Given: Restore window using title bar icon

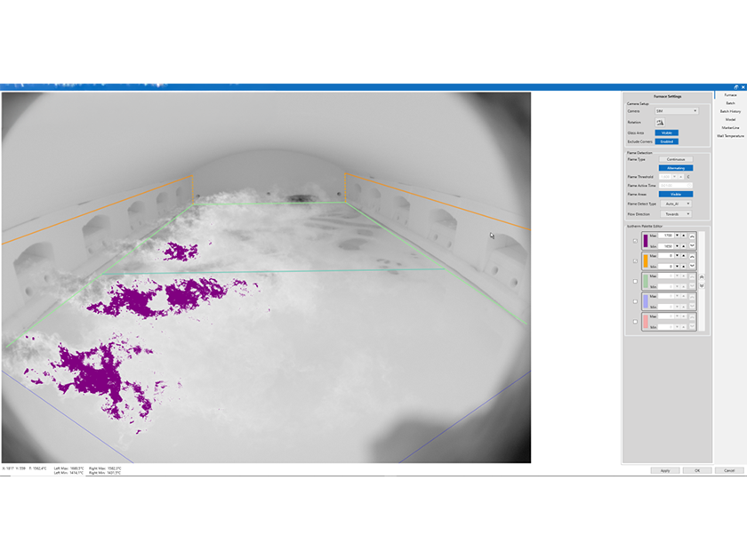Looking at the screenshot, I should tap(736, 87).
